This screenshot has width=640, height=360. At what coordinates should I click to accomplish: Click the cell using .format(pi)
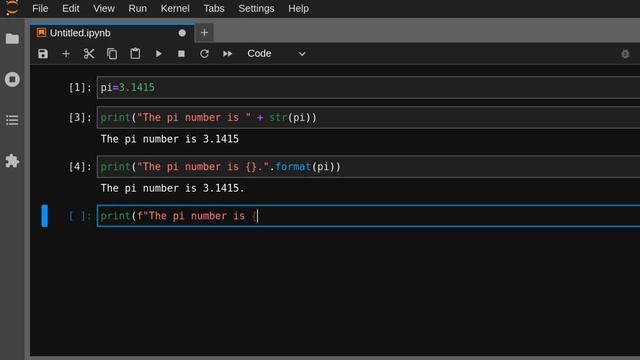pyautogui.click(x=368, y=167)
